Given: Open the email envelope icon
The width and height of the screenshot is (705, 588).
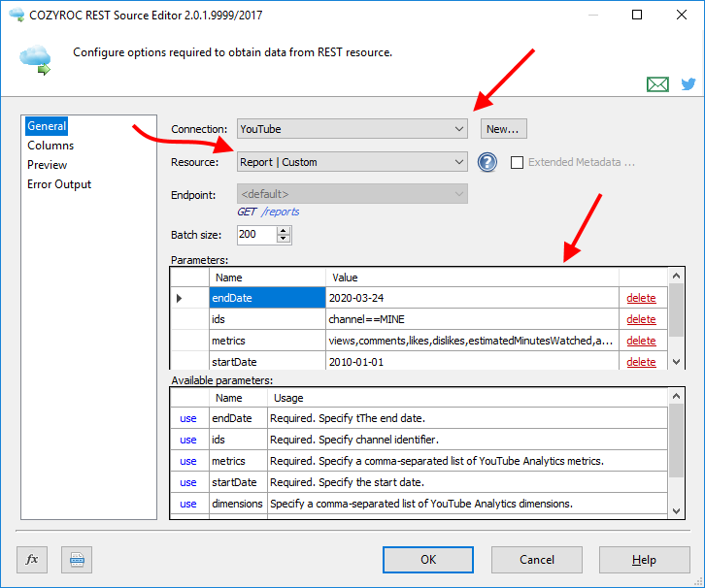Looking at the screenshot, I should coord(657,84).
